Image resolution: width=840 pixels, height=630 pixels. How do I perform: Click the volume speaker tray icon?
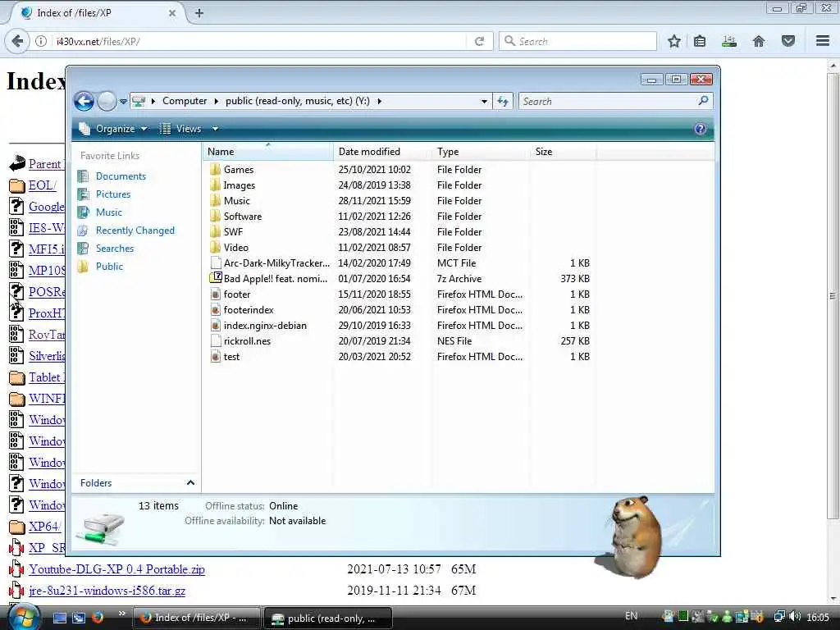click(794, 617)
